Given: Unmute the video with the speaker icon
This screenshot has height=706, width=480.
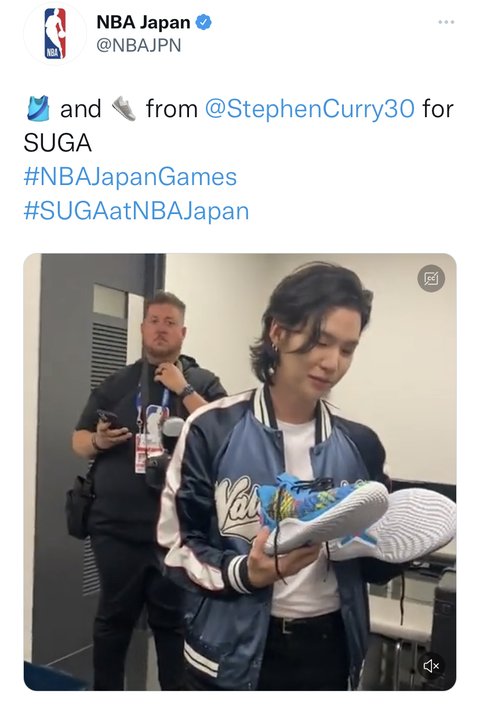Looking at the screenshot, I should click(431, 665).
